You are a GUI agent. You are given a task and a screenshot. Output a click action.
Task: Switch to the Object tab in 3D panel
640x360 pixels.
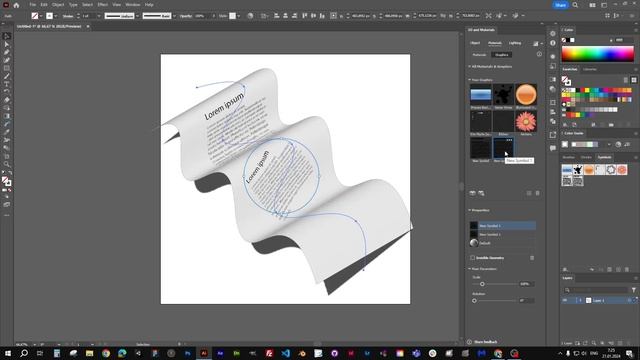[475, 43]
